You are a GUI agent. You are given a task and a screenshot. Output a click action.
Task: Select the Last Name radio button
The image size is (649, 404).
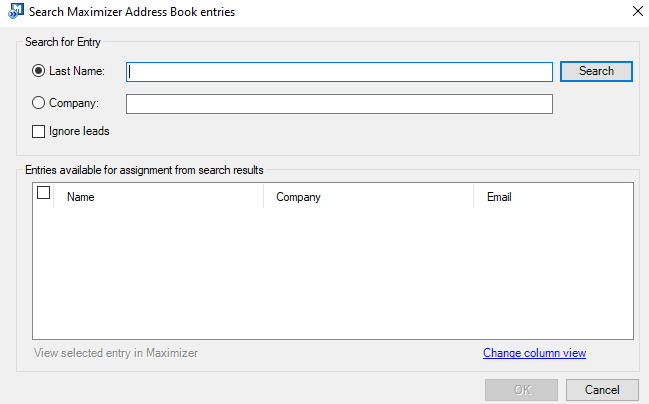[38, 71]
